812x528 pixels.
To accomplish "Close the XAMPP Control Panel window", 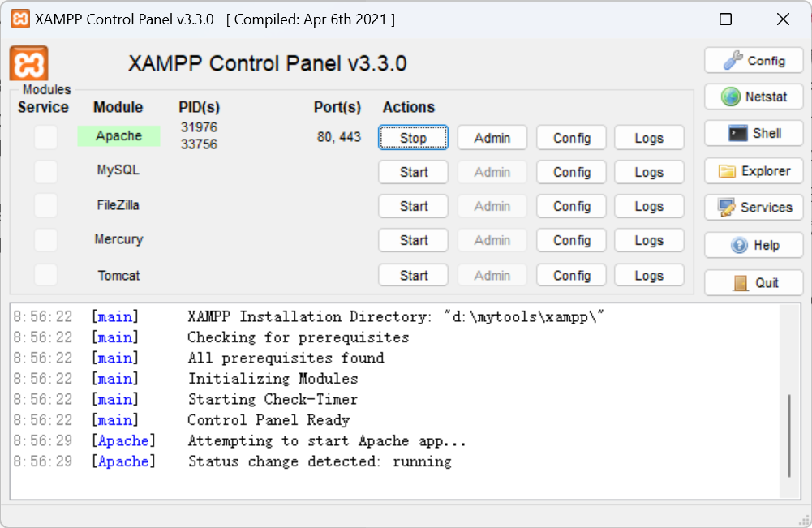I will coord(783,19).
